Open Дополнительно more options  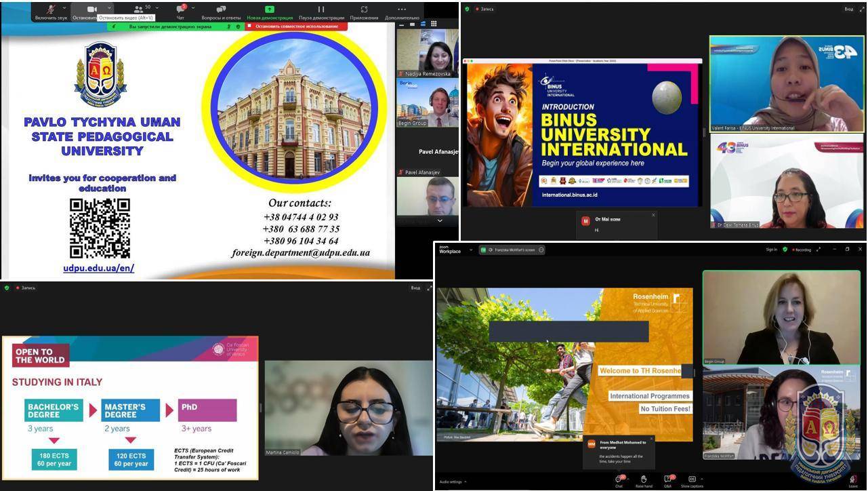pos(402,12)
